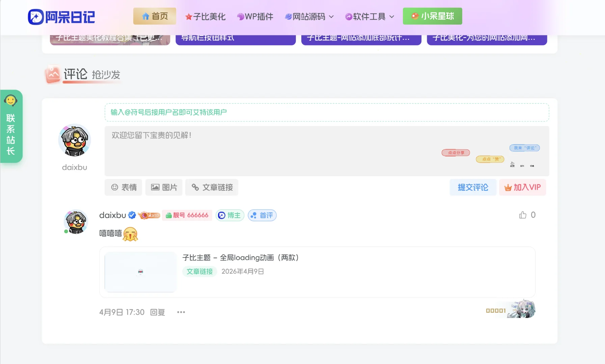Click the thumbs-up like icon on comment
The height and width of the screenshot is (364, 605).
pos(523,215)
